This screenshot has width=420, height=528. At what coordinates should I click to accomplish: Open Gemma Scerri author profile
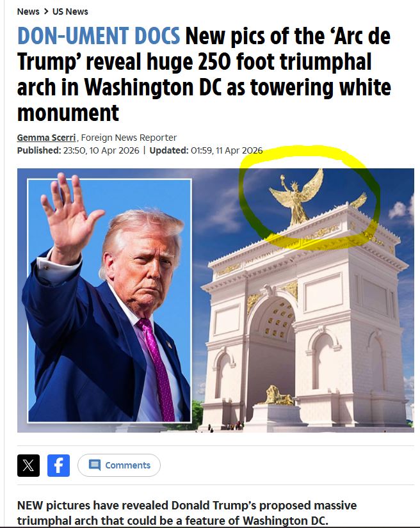(47, 138)
